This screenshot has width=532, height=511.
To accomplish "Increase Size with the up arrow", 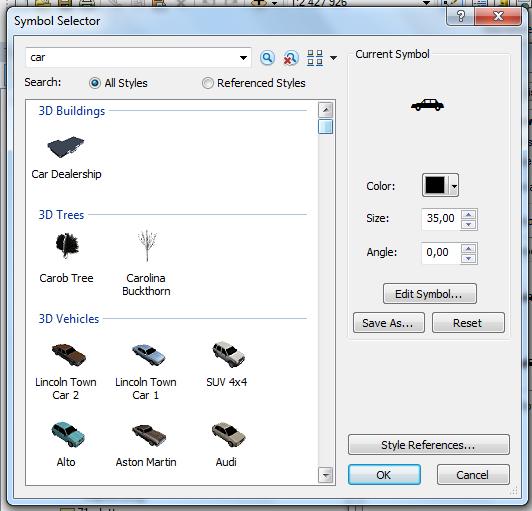I will (469, 214).
